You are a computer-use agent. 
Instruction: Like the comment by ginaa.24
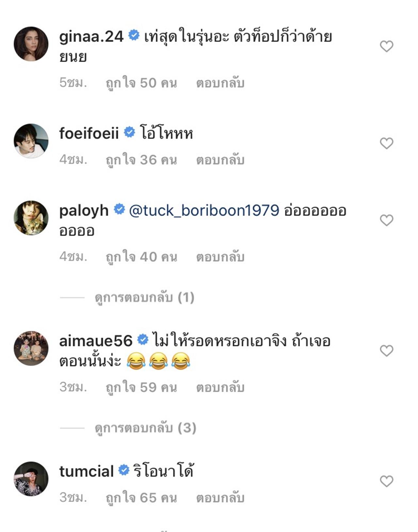pyautogui.click(x=386, y=46)
